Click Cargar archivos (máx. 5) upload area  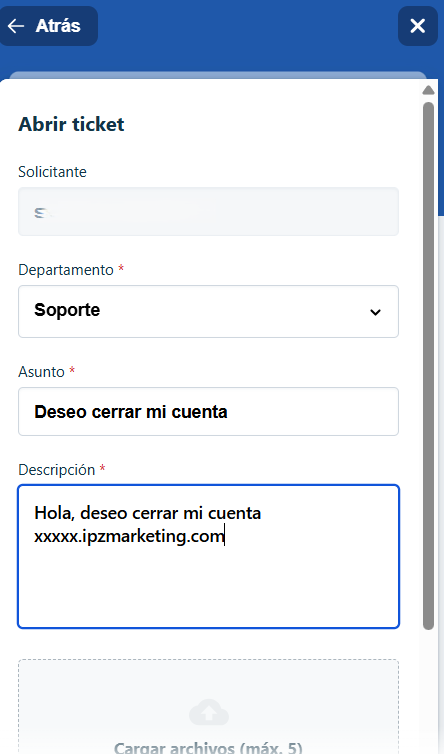(208, 707)
